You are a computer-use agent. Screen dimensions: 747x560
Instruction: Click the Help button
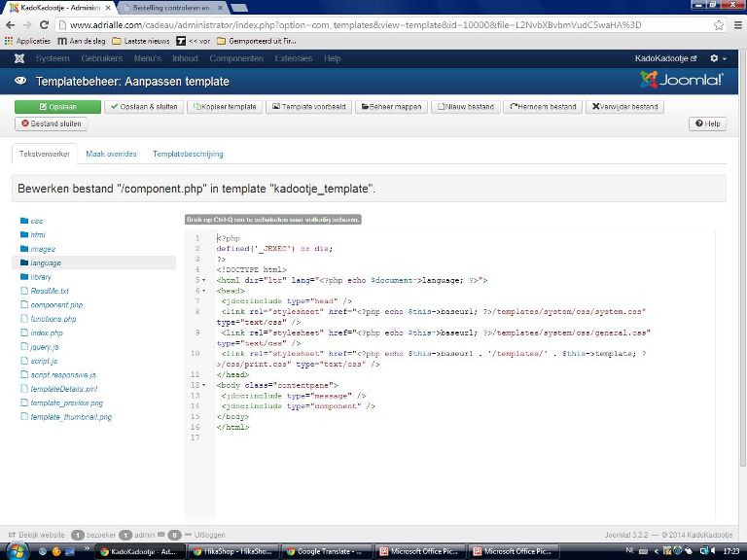(707, 123)
